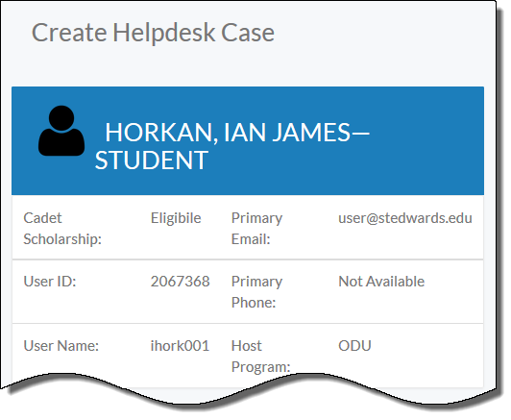The width and height of the screenshot is (511, 420).
Task: Click the word Scholarship: in first row
Action: (62, 239)
